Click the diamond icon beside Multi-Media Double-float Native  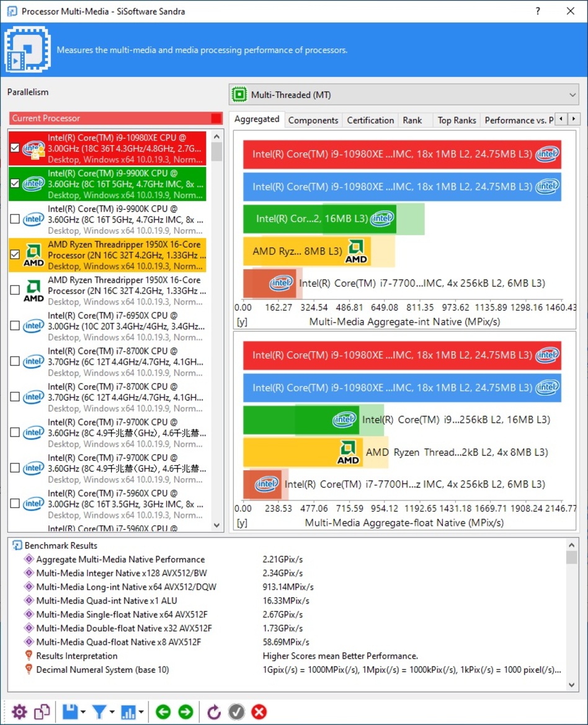29,628
